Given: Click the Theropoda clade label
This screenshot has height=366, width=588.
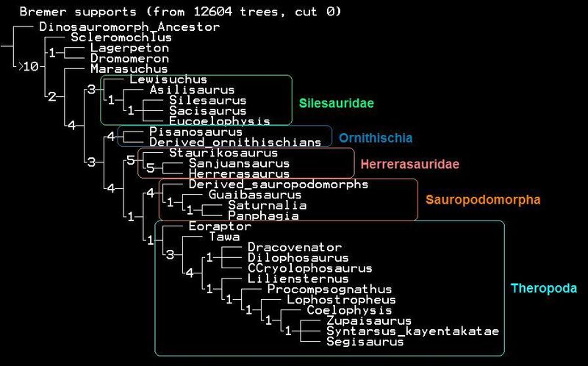Looking at the screenshot, I should (x=544, y=289).
